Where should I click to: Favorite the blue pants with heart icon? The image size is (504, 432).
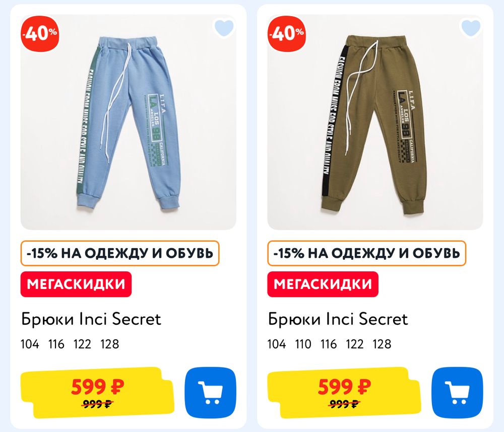(x=224, y=28)
